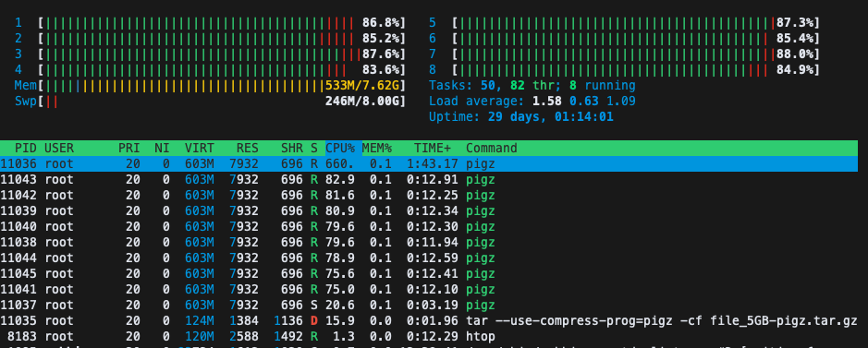This screenshot has height=348, width=868.
Task: Click the CPU 2 usage meter bar
Action: point(222,39)
